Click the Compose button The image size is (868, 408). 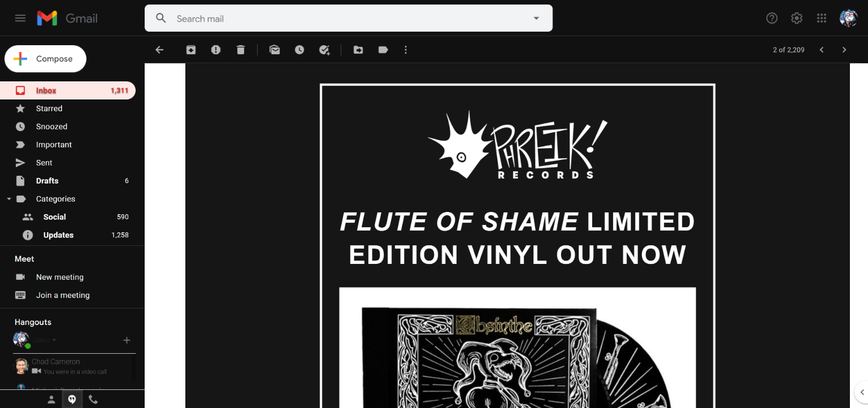pyautogui.click(x=45, y=59)
